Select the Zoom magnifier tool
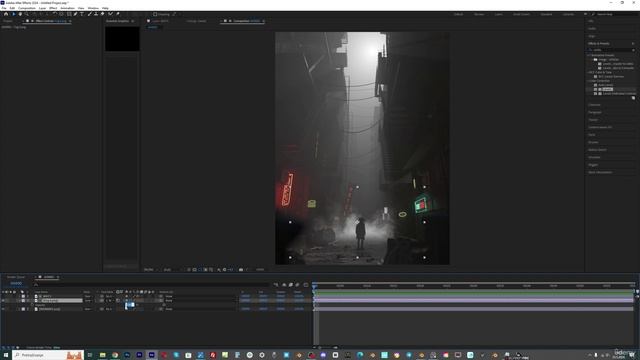640x360 pixels. point(27,14)
